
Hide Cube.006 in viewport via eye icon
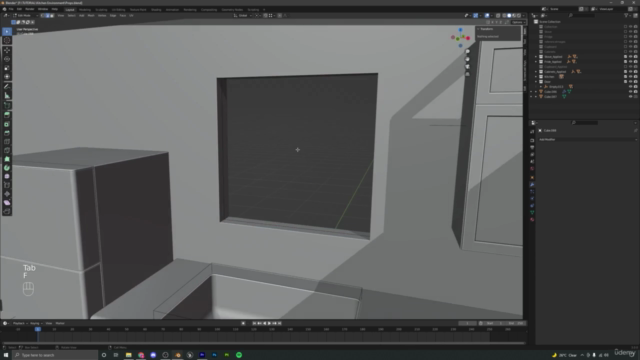[631, 92]
